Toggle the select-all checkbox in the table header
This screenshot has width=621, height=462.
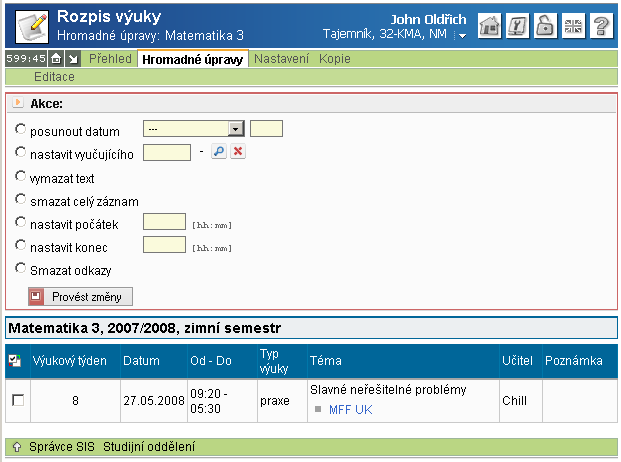15,360
